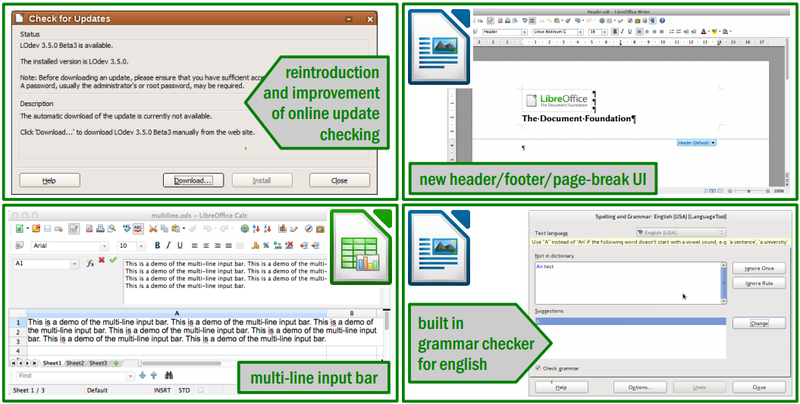This screenshot has width=800, height=404.
Task: Toggle AutoSpellcheck ABC icon in Calc toolbar
Action: click(x=138, y=229)
